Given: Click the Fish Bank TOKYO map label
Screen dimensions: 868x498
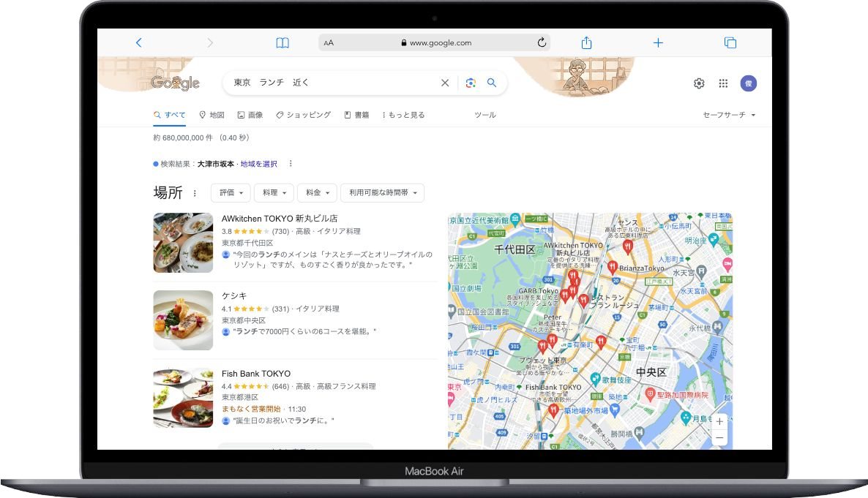Looking at the screenshot, I should [x=553, y=388].
